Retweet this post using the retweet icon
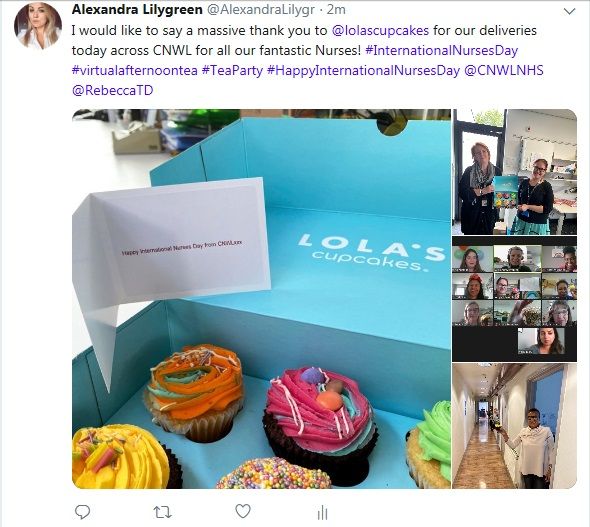590x527 pixels. point(163,512)
